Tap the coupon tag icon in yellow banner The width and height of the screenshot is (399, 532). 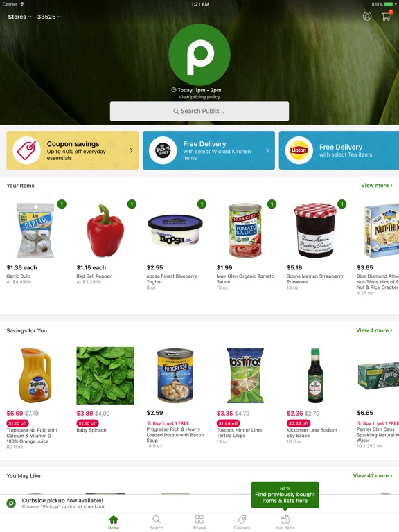(x=26, y=150)
